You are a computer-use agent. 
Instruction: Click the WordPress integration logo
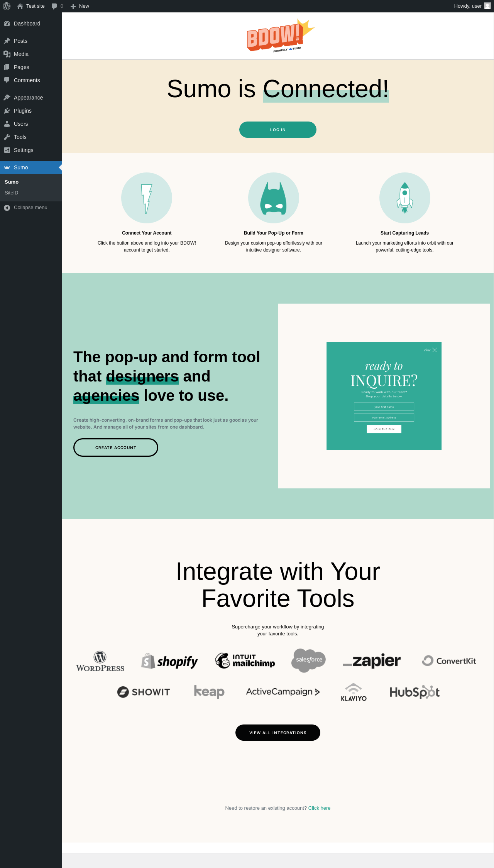click(x=100, y=661)
